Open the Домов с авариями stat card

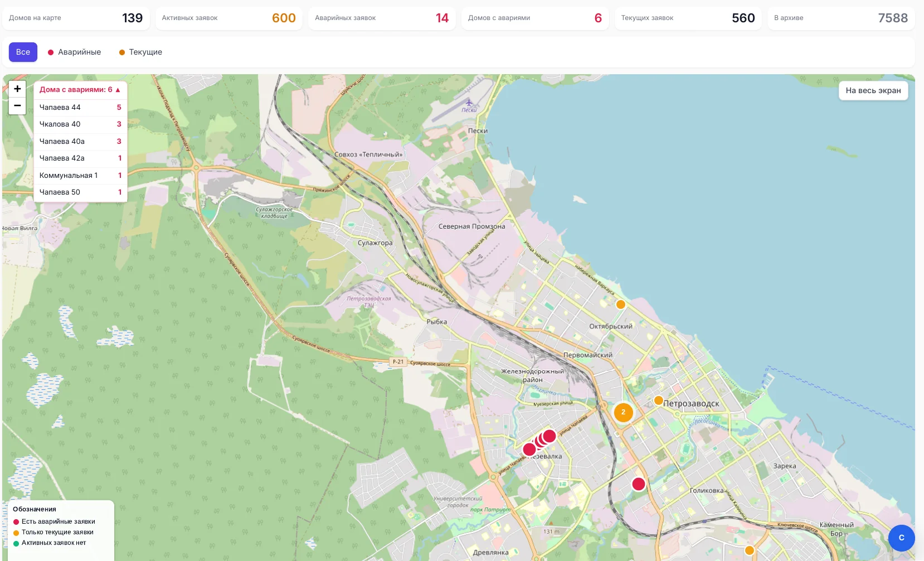[535, 18]
